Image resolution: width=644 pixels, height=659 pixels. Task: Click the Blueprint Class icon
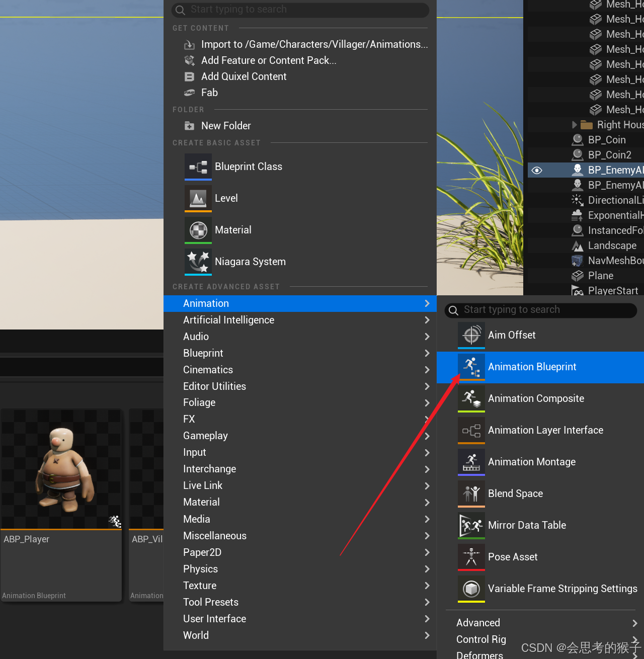tap(198, 167)
